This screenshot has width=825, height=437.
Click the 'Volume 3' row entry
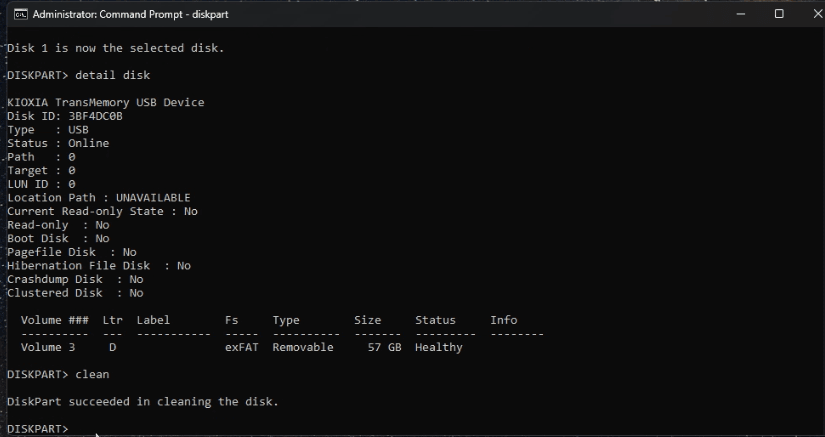tap(47, 347)
